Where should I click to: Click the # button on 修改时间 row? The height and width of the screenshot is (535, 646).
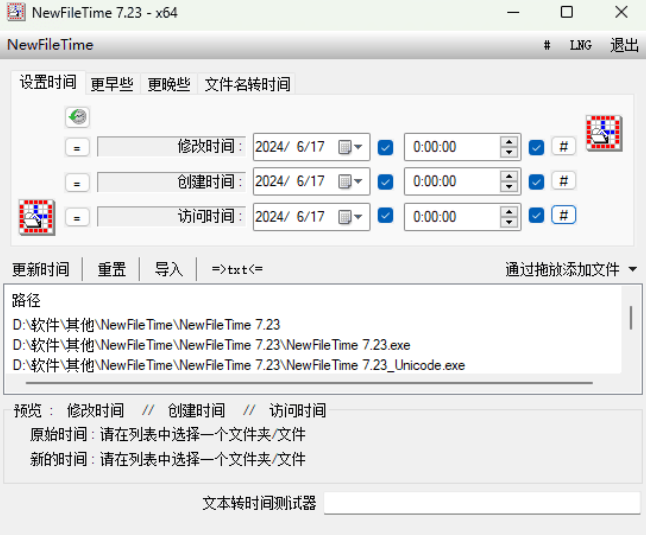563,146
